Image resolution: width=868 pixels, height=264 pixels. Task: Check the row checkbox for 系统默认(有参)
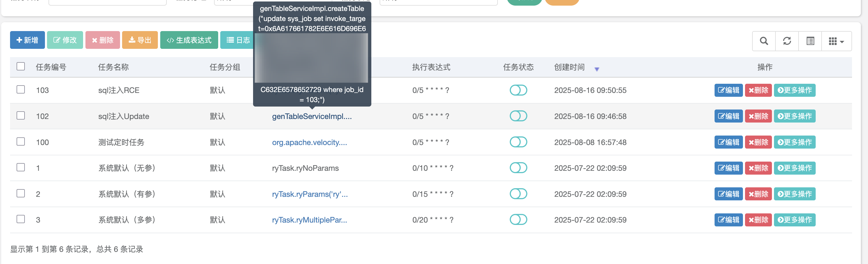21,194
